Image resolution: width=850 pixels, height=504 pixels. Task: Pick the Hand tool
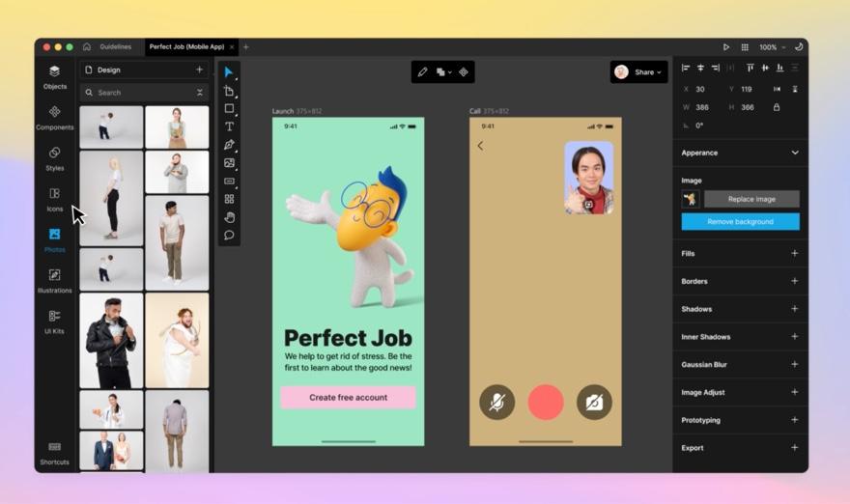tap(229, 217)
